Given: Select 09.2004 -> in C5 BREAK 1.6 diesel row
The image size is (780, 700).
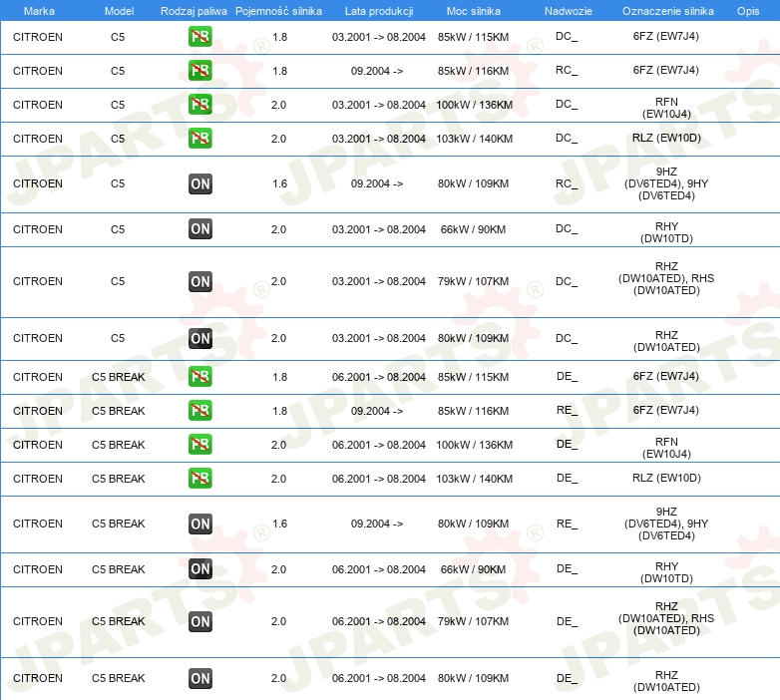Looking at the screenshot, I should 377,525.
